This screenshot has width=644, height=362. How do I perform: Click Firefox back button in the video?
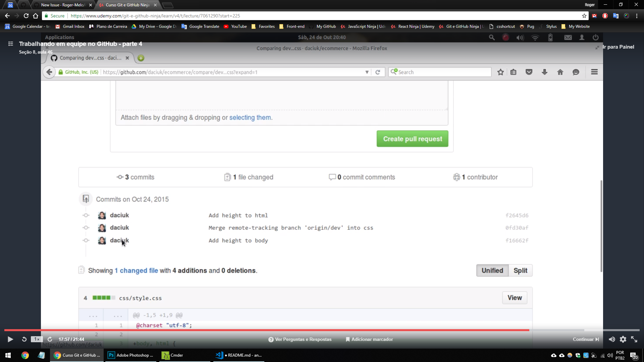49,72
